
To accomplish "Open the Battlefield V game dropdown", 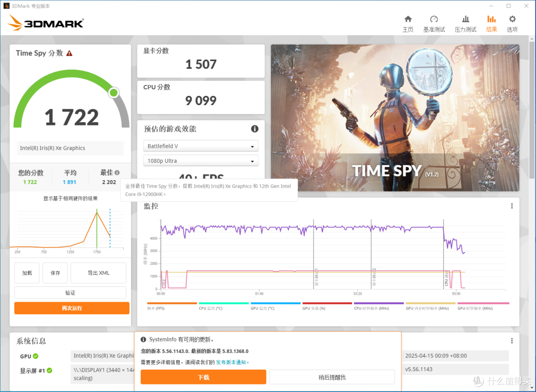I will [x=201, y=146].
